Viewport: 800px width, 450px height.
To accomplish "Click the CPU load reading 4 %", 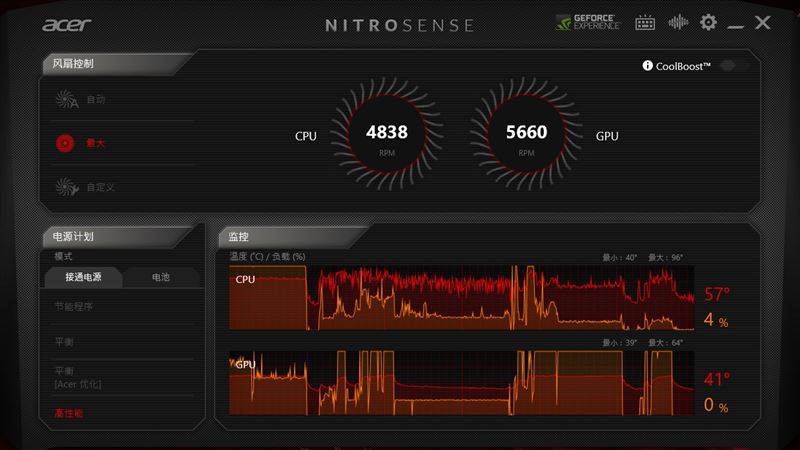I will [716, 320].
